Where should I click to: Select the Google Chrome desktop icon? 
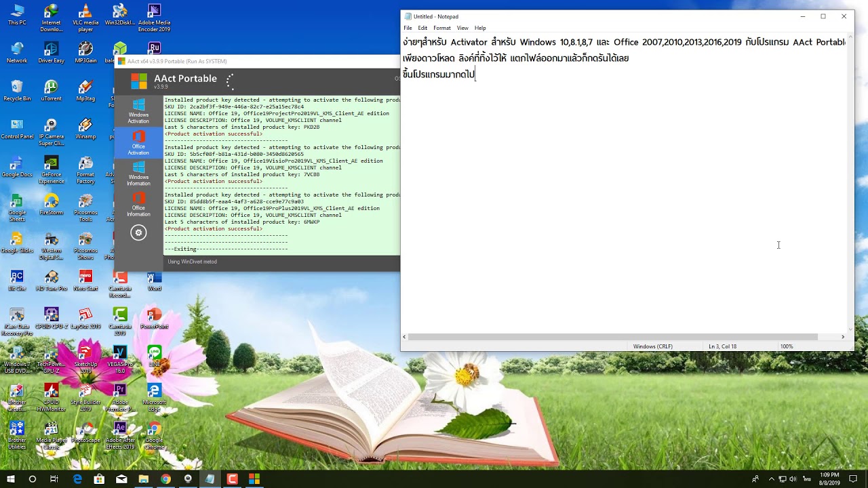point(154,435)
